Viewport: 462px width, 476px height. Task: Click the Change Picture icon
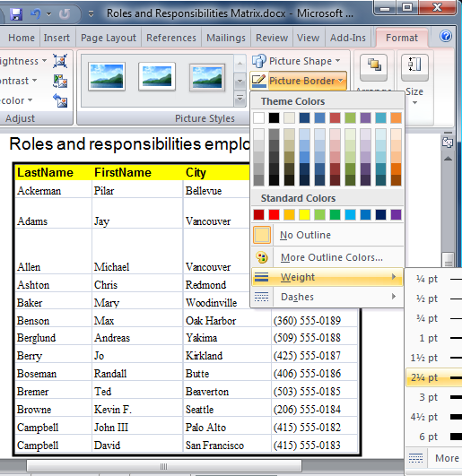click(60, 81)
